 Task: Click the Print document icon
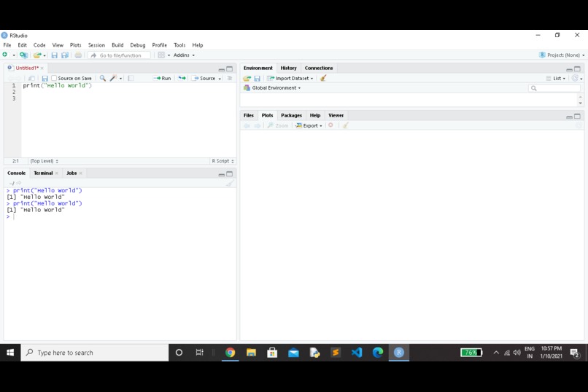(x=78, y=55)
